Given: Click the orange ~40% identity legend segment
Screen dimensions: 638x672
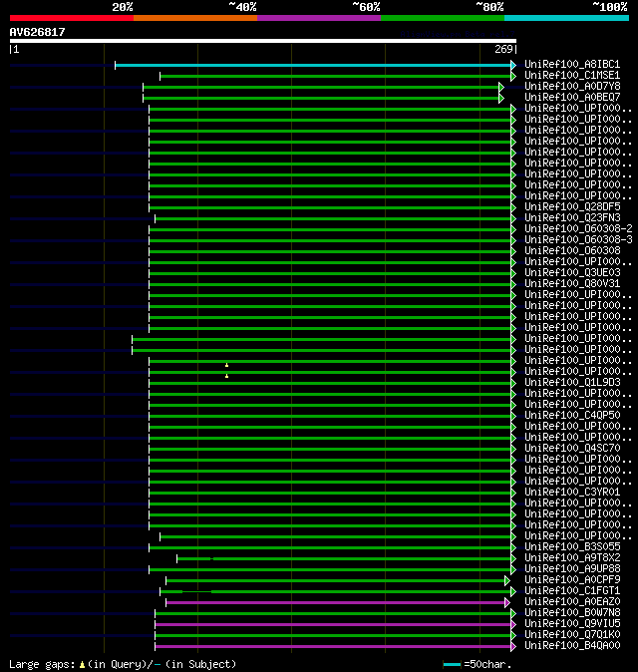Looking at the screenshot, I should pos(195,18).
